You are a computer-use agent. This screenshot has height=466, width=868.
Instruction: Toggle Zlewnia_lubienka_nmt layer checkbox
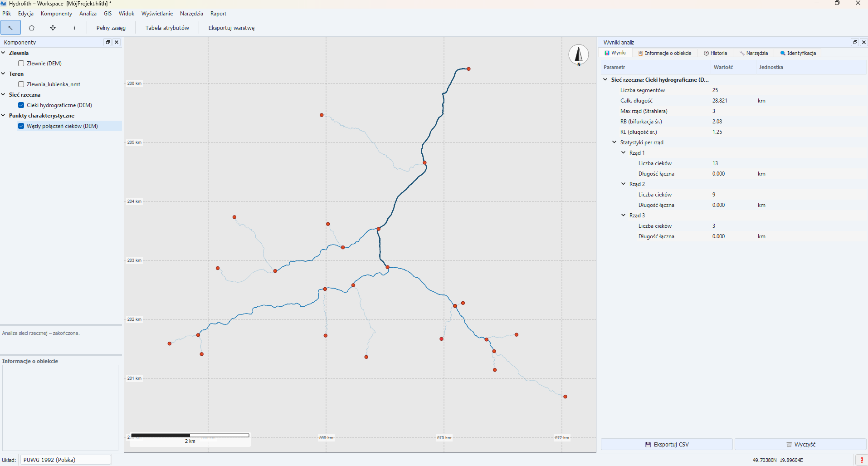click(x=21, y=84)
